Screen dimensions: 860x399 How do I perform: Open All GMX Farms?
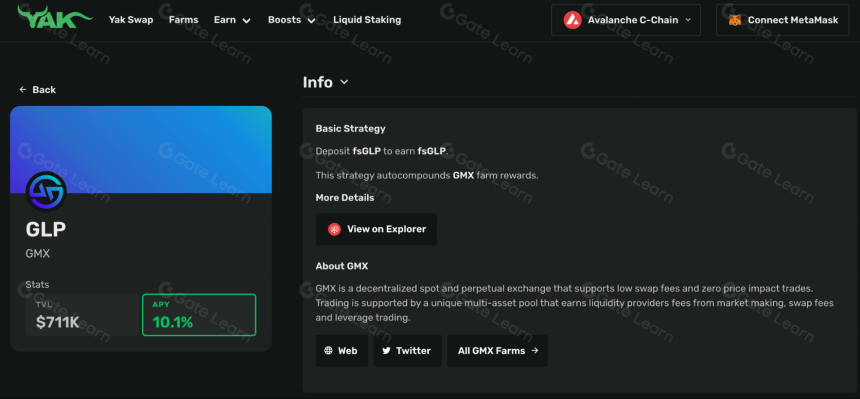click(x=497, y=351)
